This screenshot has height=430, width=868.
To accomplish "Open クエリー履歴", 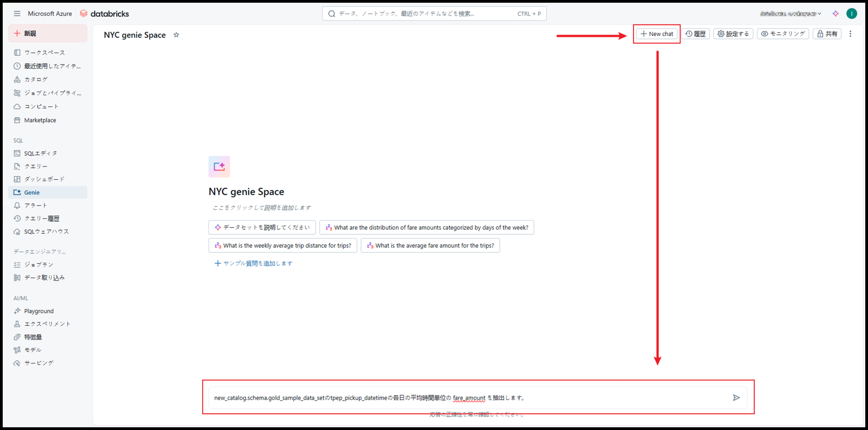I will (47, 219).
